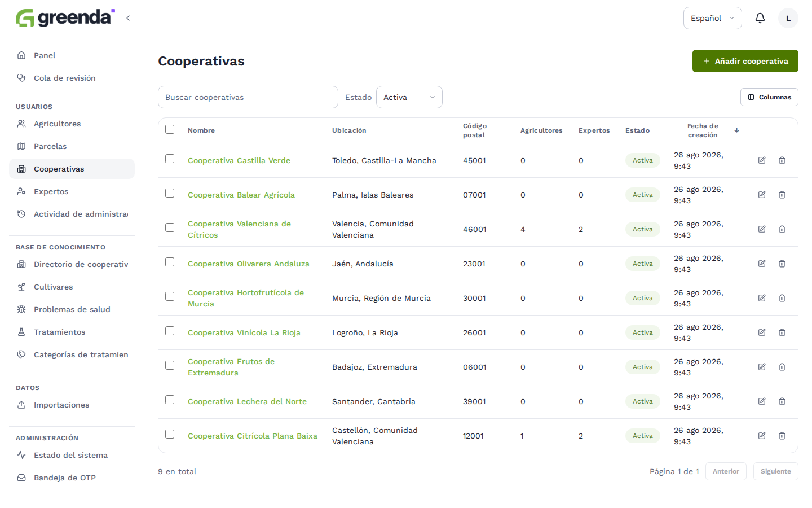Delete Cooperativa Olivarera Andaluza
The image size is (812, 508).
(x=782, y=264)
